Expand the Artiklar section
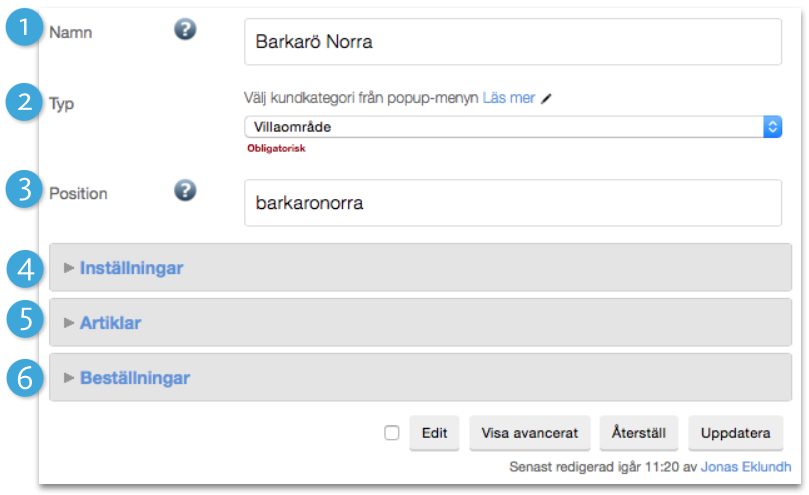Screen dimensions: 809x495 pyautogui.click(x=110, y=323)
